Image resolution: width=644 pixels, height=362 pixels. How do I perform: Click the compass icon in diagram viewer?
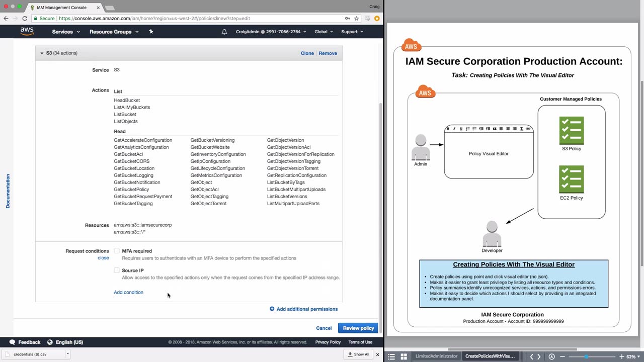point(551,356)
